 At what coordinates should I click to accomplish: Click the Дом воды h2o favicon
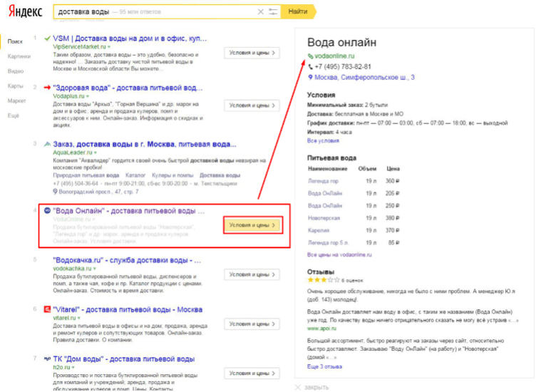[x=47, y=359]
